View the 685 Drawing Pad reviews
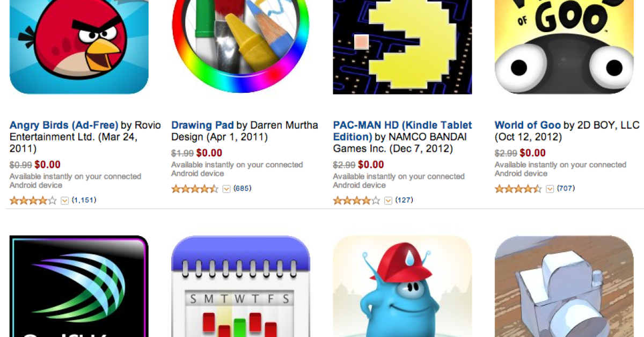Image resolution: width=644 pixels, height=337 pixels. pyautogui.click(x=243, y=188)
